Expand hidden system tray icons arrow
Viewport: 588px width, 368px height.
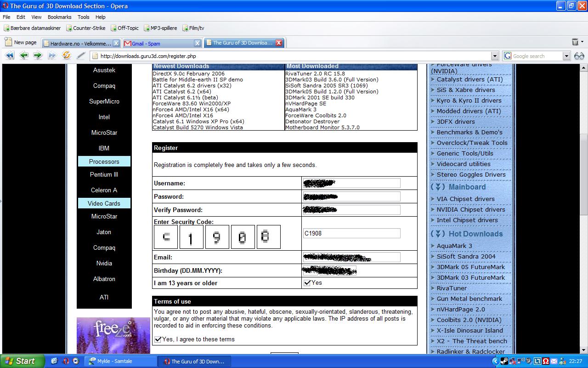(495, 361)
